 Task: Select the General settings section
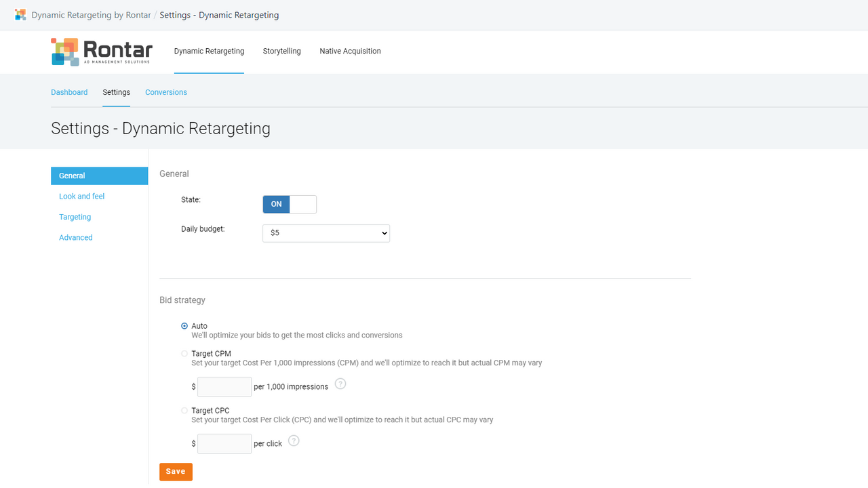[x=72, y=176]
